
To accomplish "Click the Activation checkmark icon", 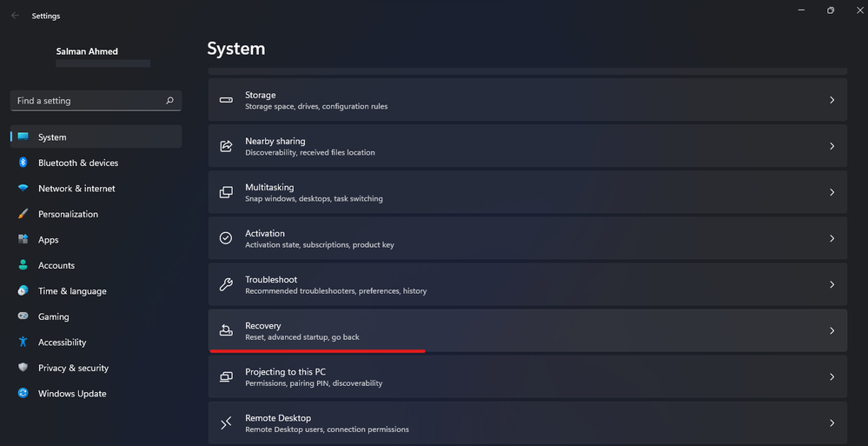I will click(x=226, y=238).
